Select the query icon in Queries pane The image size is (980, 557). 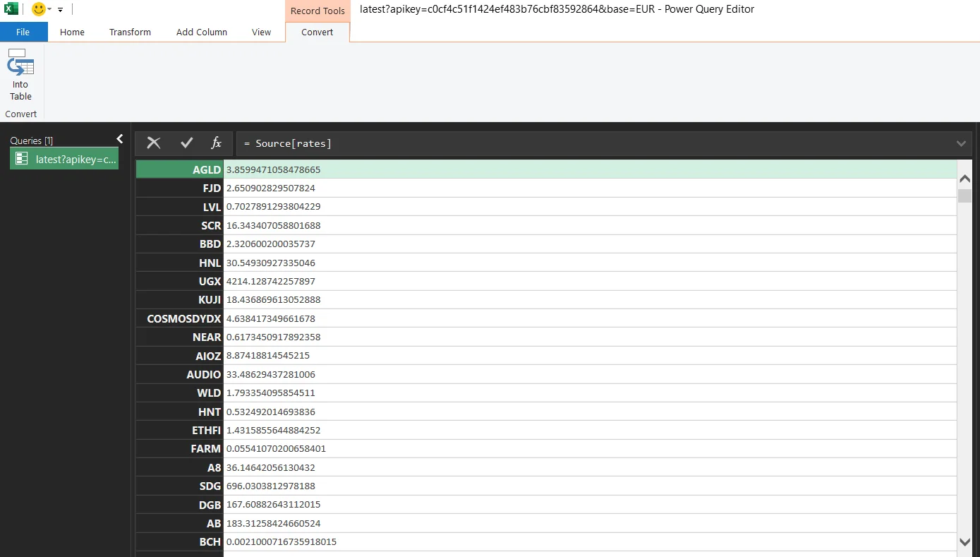[22, 159]
